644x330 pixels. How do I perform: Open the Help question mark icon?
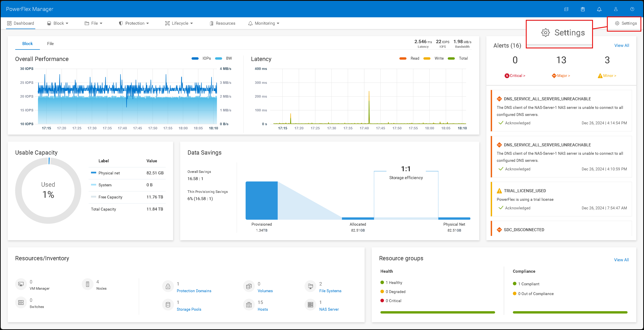(632, 9)
